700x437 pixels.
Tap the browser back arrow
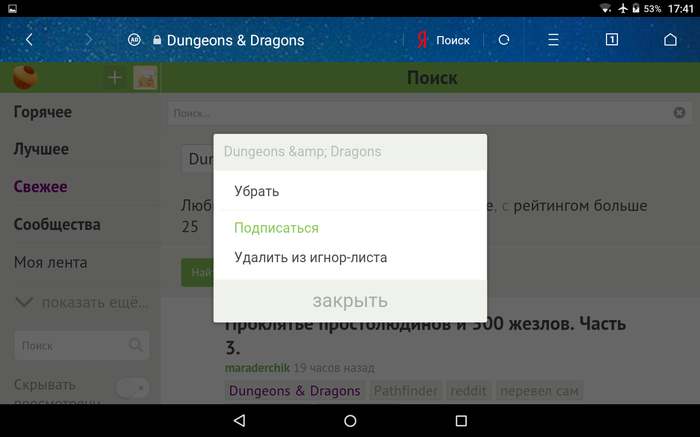pos(29,40)
